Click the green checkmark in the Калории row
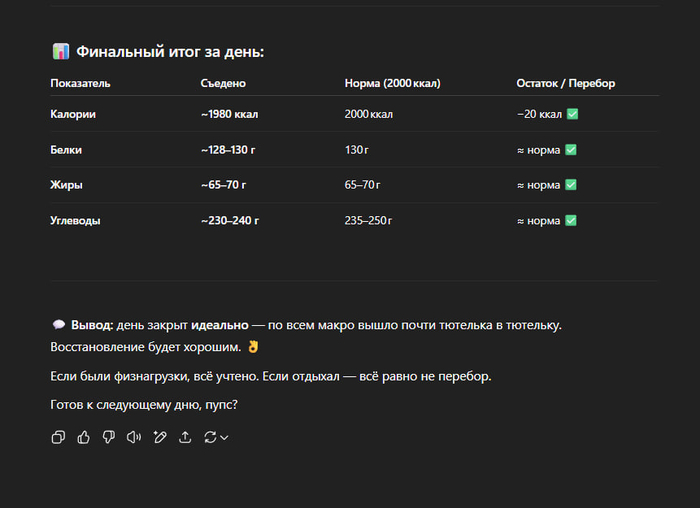This screenshot has width=700, height=508. click(x=572, y=114)
